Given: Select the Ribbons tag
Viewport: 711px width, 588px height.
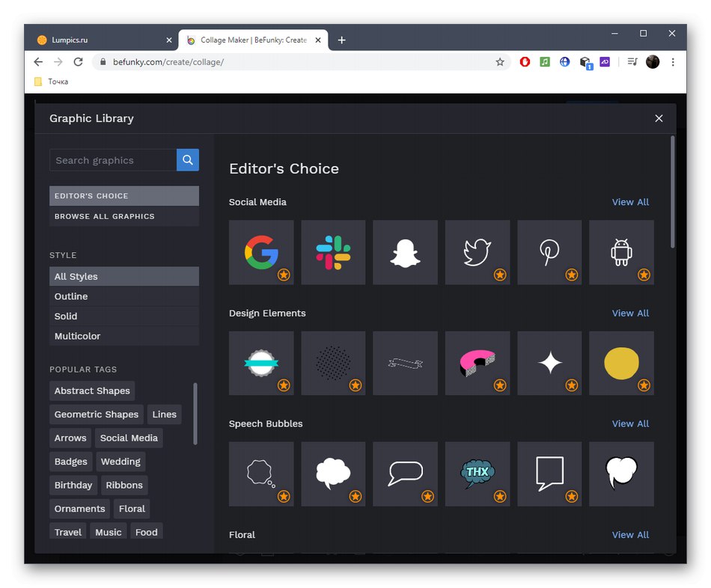Looking at the screenshot, I should pyautogui.click(x=124, y=485).
